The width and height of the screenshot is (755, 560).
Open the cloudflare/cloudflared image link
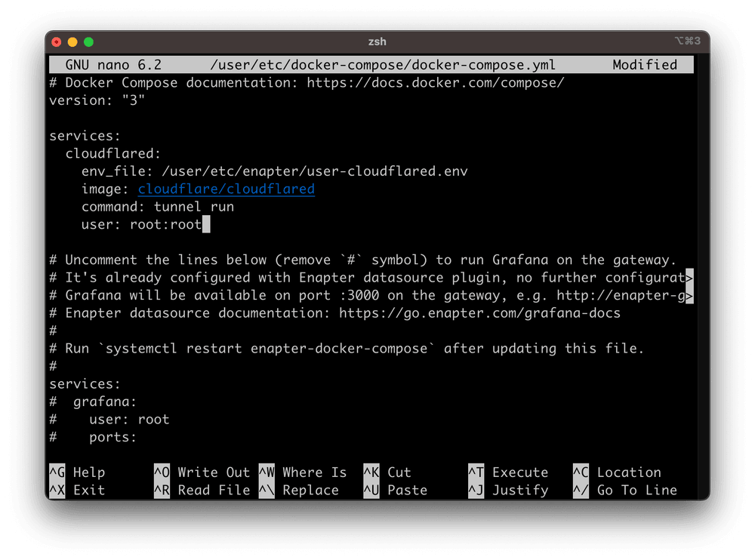coord(226,189)
